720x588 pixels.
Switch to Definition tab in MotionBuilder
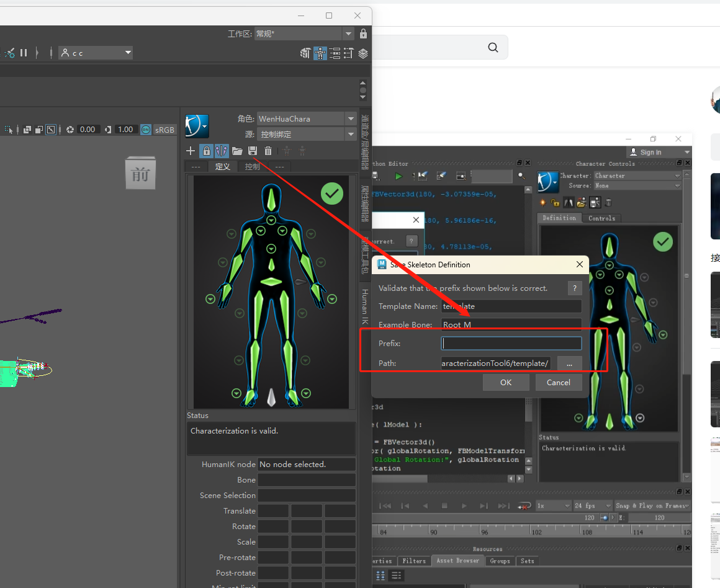coord(559,218)
